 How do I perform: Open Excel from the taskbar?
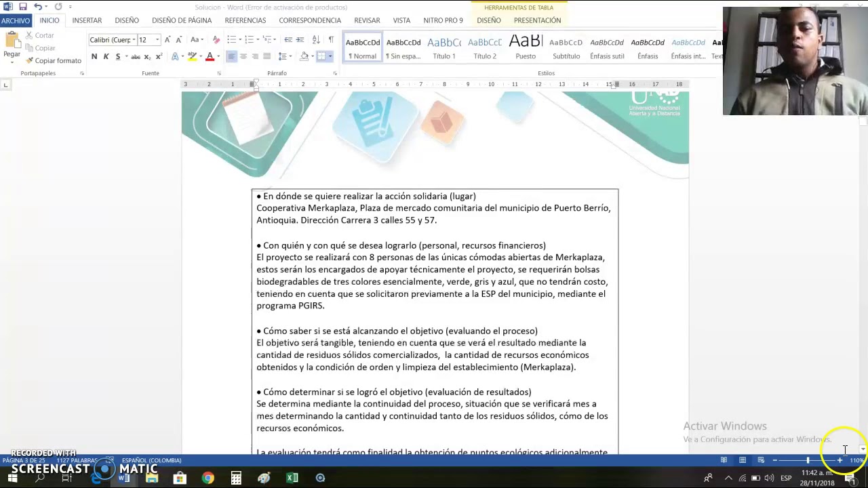pyautogui.click(x=292, y=478)
